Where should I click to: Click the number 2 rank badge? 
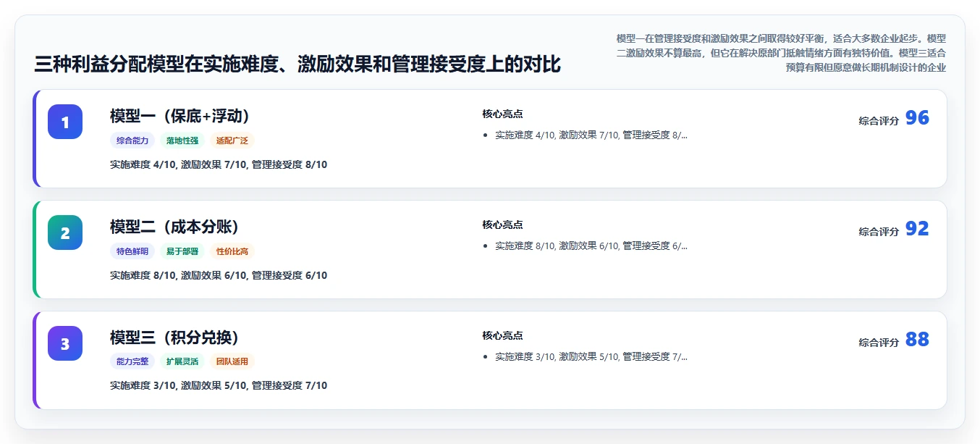tap(65, 233)
